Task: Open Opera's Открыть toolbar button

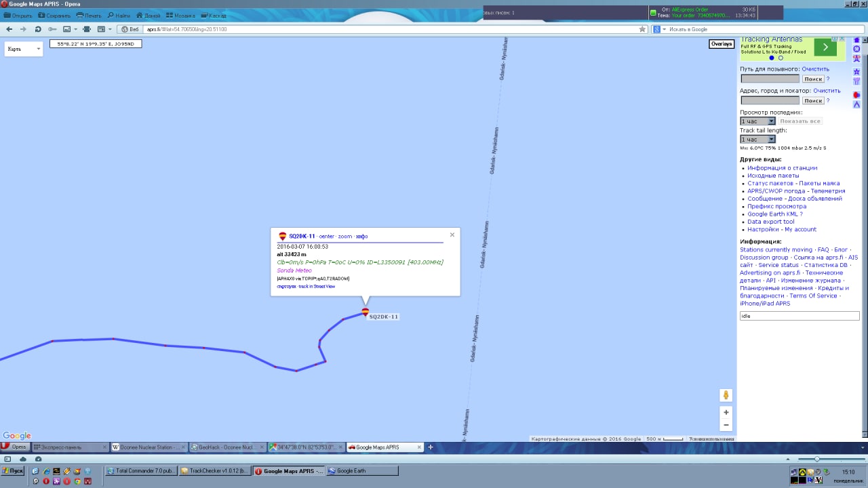Action: point(18,16)
